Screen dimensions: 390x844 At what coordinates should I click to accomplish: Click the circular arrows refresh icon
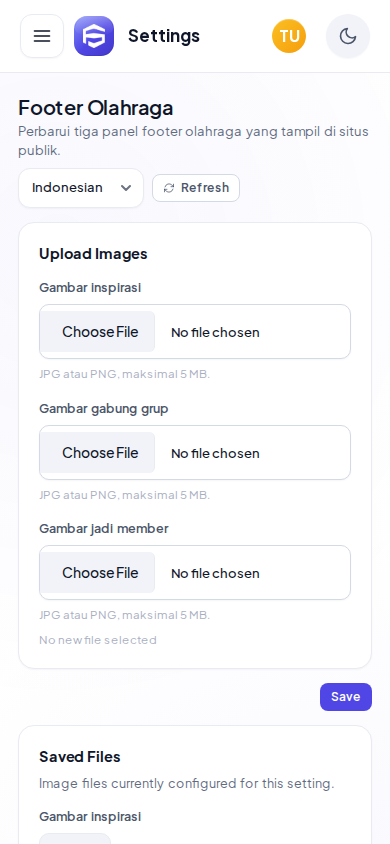point(169,188)
